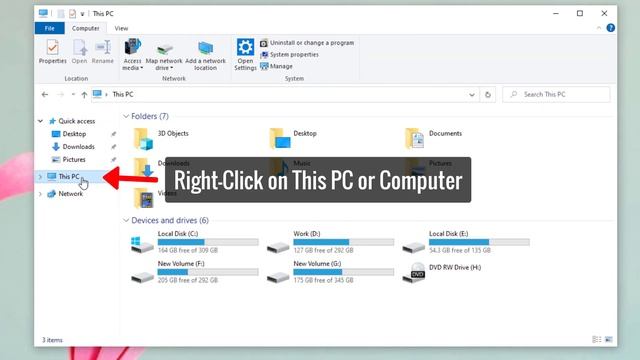This screenshot has height=360, width=640.
Task: Open the Desktop folder icon in Folders
Action: (280, 138)
